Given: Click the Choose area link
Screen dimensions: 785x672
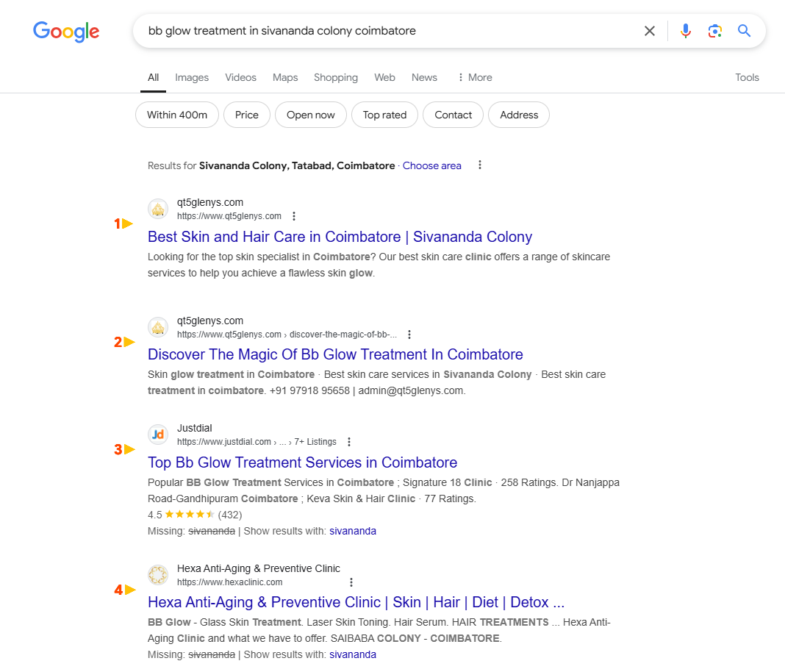Looking at the screenshot, I should [x=432, y=165].
